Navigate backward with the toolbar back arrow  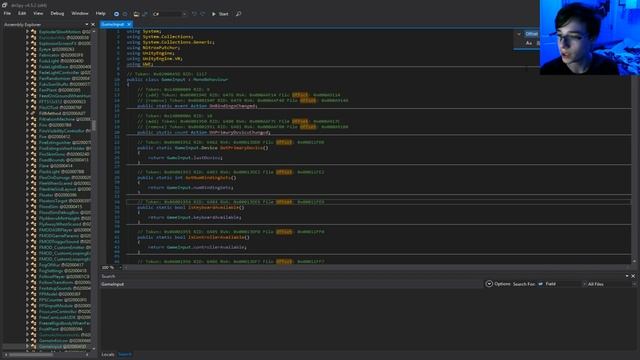(116, 14)
